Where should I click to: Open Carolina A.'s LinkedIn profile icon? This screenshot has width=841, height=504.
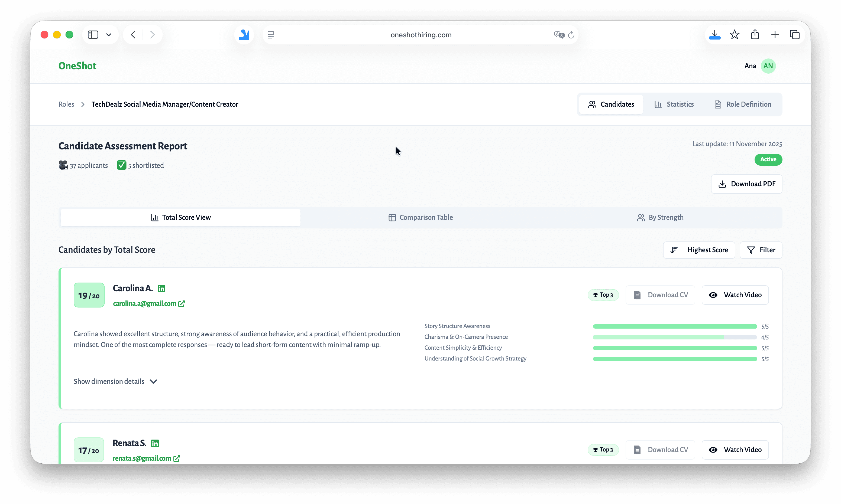tap(161, 288)
